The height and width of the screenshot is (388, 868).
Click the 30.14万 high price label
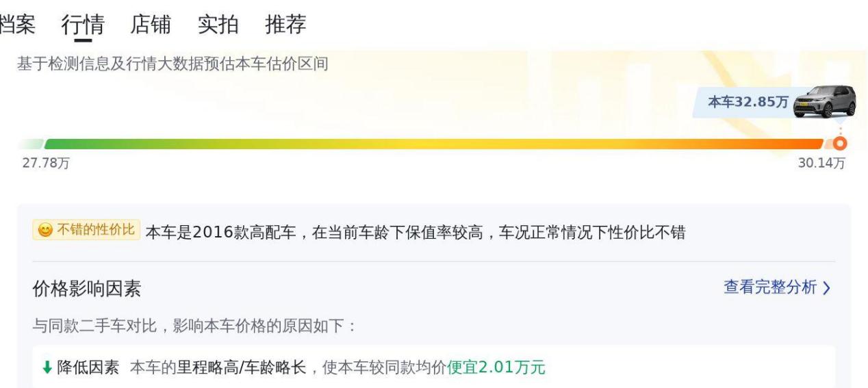[x=821, y=163]
